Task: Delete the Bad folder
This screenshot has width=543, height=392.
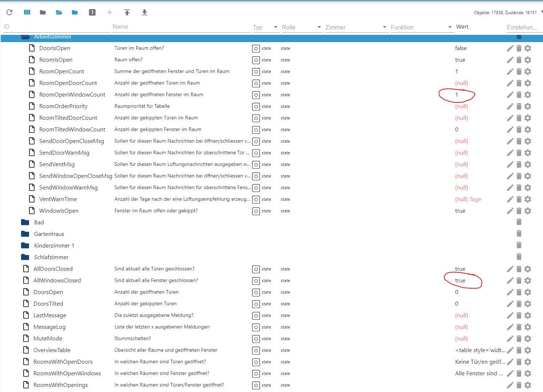Action: [x=519, y=222]
